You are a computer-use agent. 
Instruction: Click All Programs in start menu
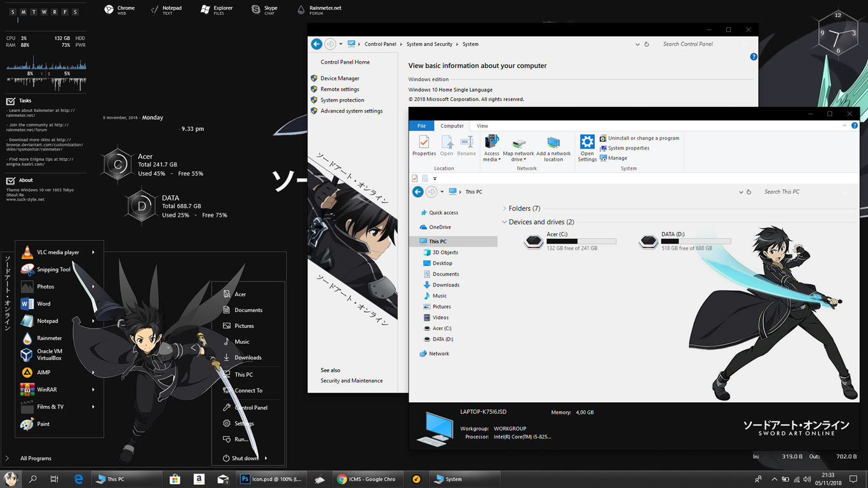pos(36,458)
